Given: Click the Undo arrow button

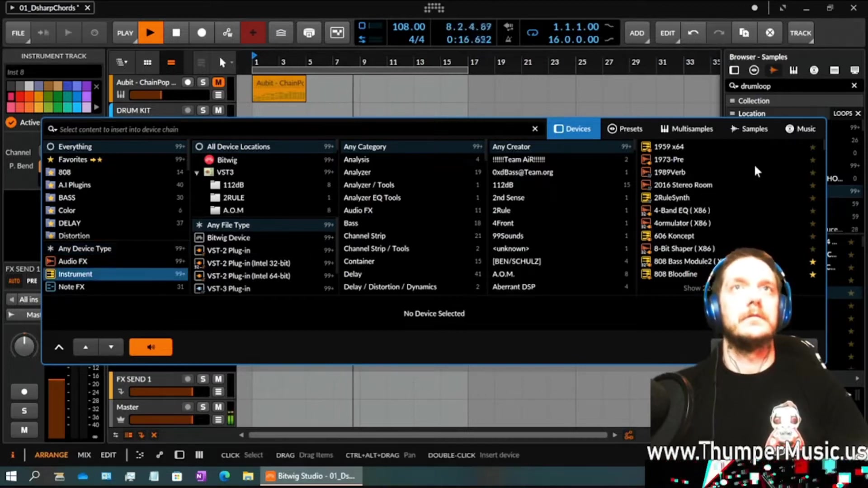Looking at the screenshot, I should 693,33.
